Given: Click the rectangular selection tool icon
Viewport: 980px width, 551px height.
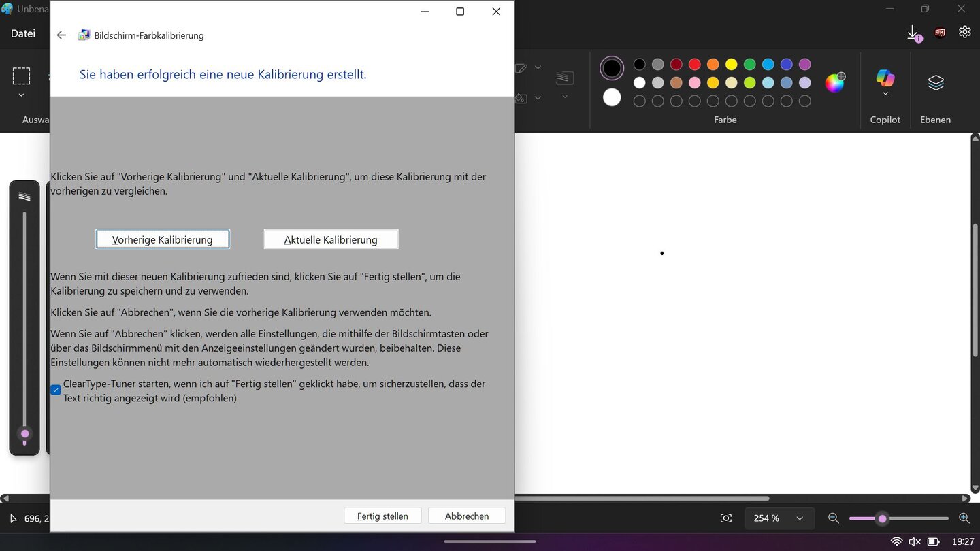Looking at the screenshot, I should point(21,76).
